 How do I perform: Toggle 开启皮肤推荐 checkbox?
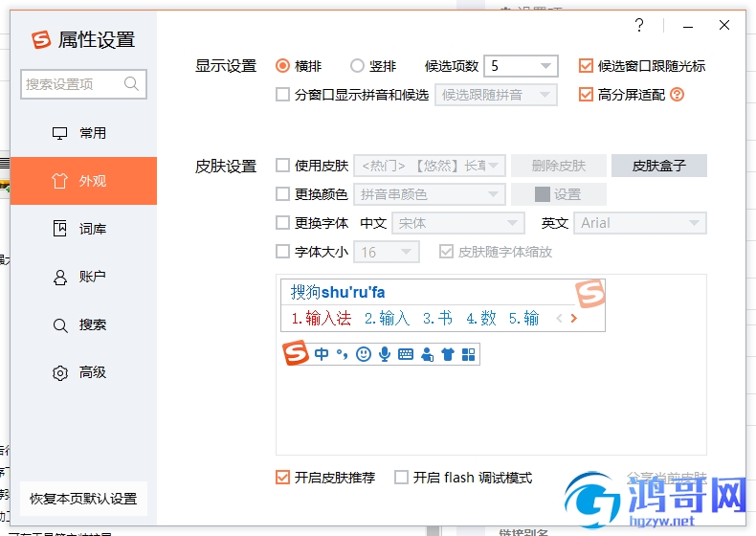(282, 478)
